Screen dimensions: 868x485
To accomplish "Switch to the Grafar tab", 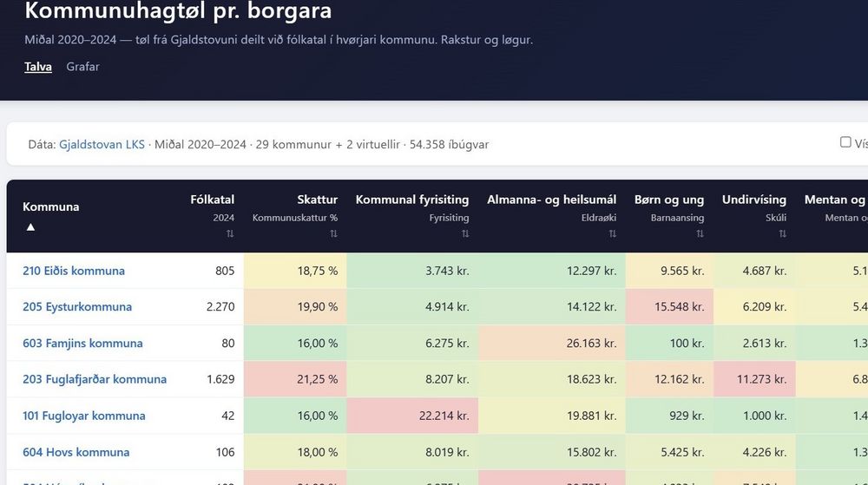I will tap(82, 66).
